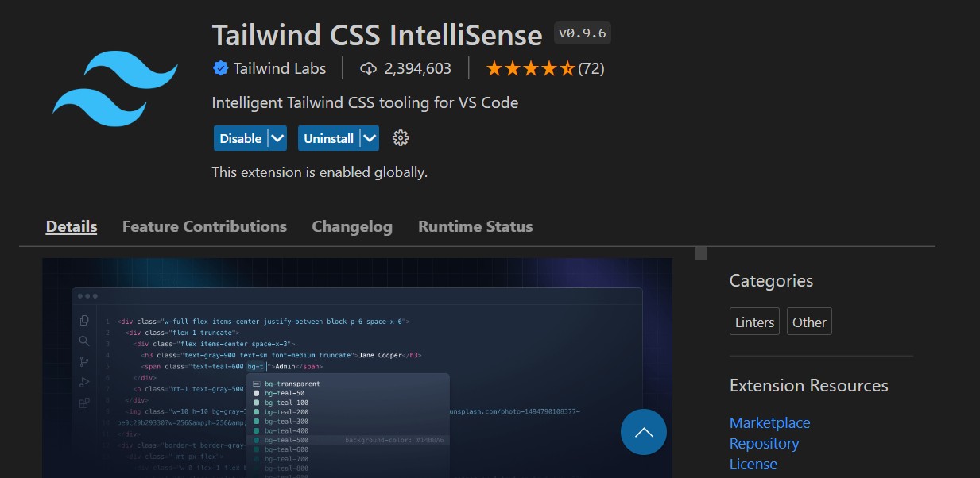Click the v0.9.6 version badge
Viewport: 980px width, 478px height.
(x=581, y=33)
